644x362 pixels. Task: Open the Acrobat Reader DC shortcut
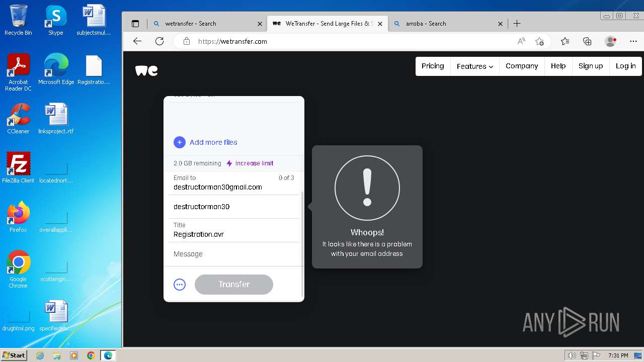click(x=18, y=72)
